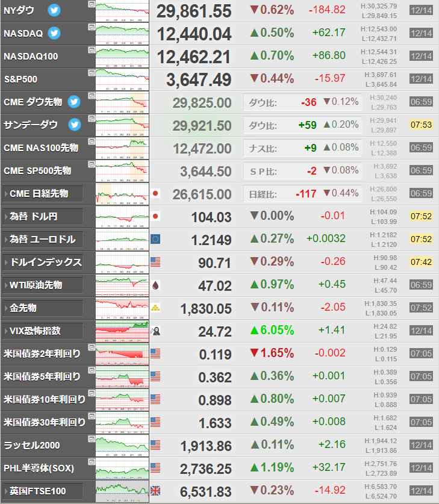Click the サンデーダウ value 29,921.50

202,126
